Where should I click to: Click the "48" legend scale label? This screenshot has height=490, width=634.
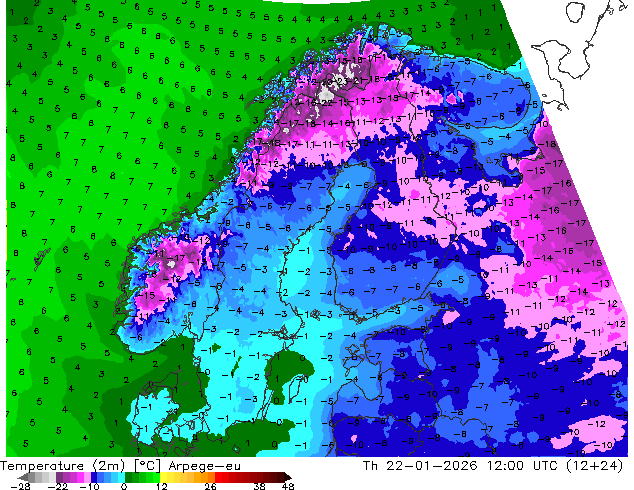coord(288,486)
